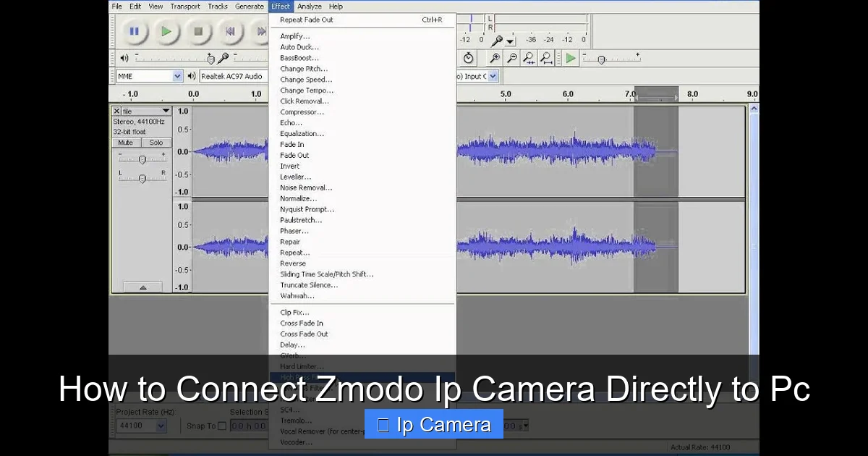Choose Echo... effect
868x456 pixels.
(x=362, y=123)
